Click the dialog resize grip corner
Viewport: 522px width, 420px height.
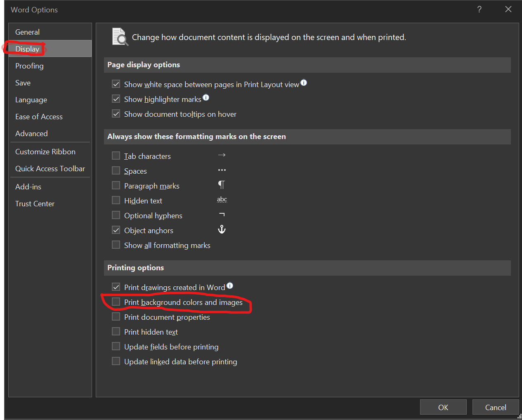[520, 417]
